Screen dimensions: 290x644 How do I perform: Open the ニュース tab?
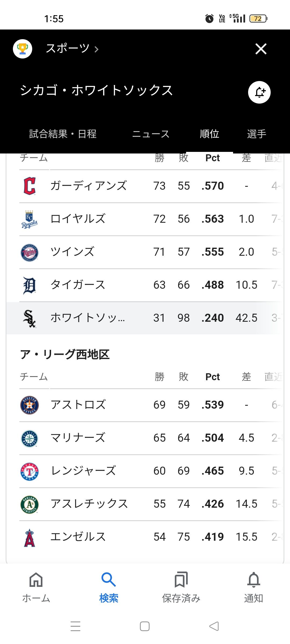(x=151, y=134)
